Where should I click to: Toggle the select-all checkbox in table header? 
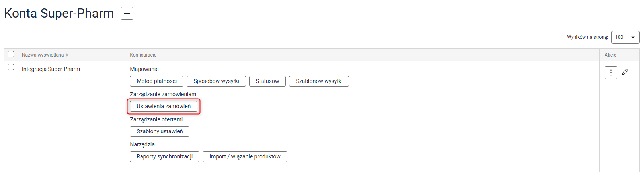click(11, 54)
